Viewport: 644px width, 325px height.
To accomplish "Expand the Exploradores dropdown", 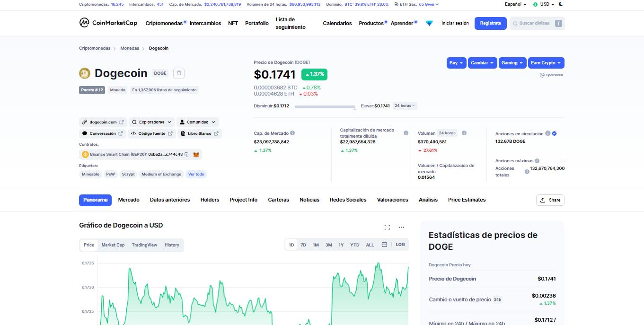I will click(152, 122).
